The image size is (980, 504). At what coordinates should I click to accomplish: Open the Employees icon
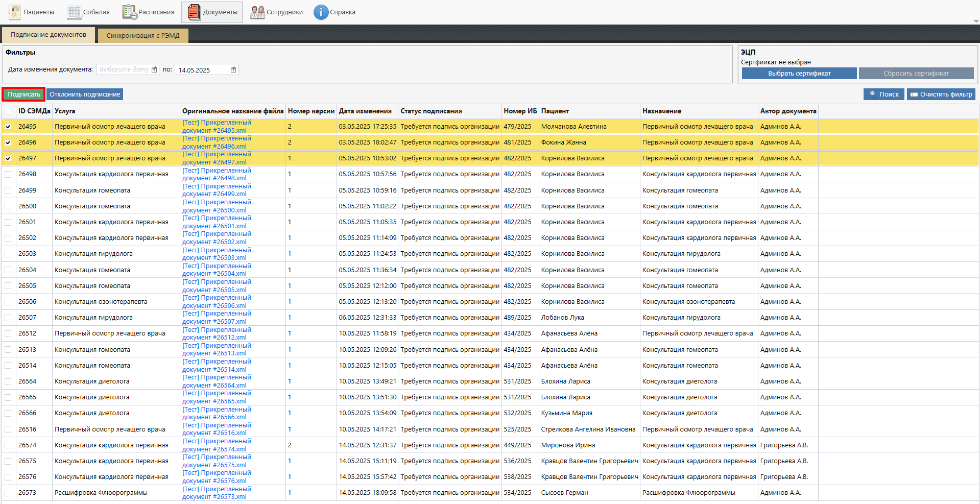(257, 12)
